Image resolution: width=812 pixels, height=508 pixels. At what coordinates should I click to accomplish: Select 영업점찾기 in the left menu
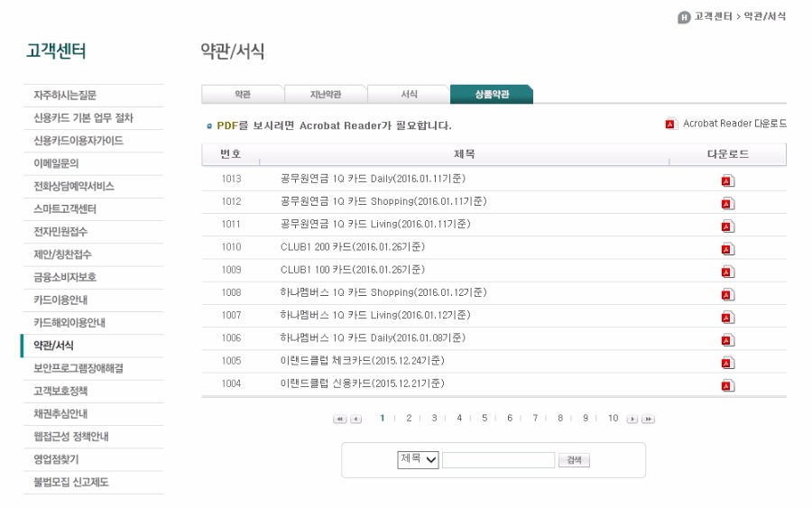pyautogui.click(x=56, y=459)
